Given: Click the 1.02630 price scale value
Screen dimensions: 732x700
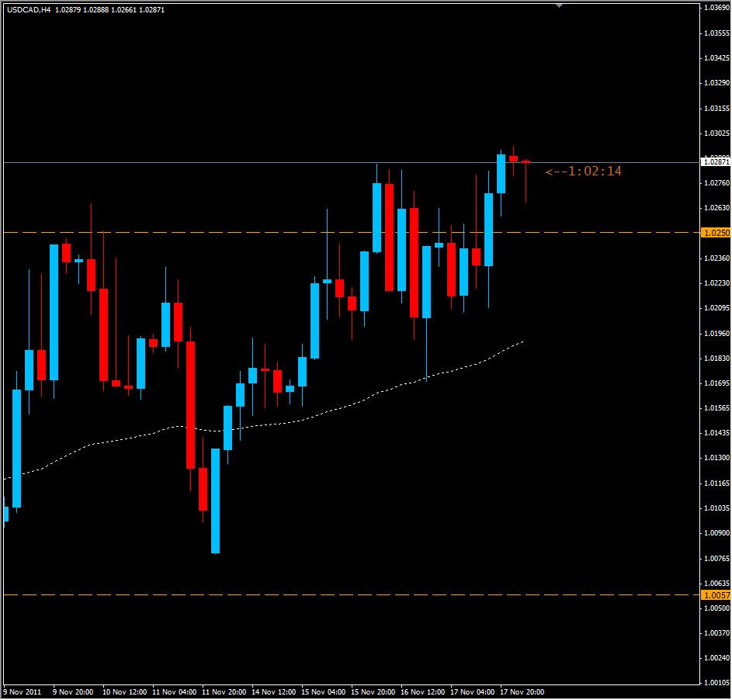Looking at the screenshot, I should 716,208.
